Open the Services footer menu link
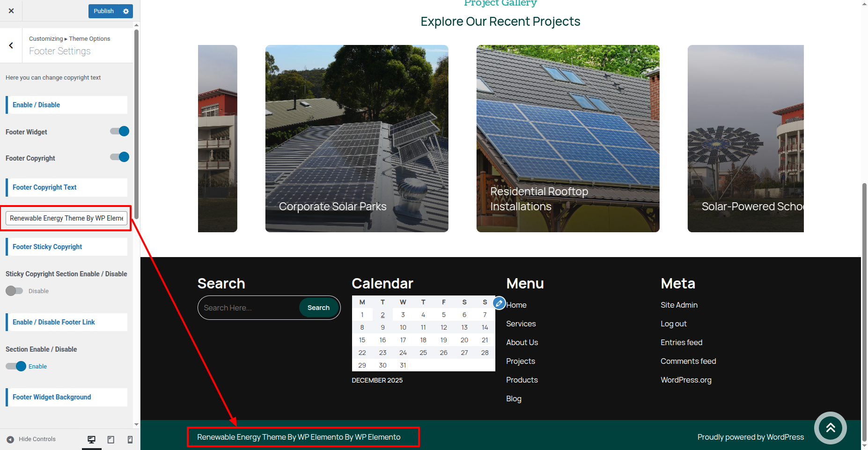 [x=521, y=324]
